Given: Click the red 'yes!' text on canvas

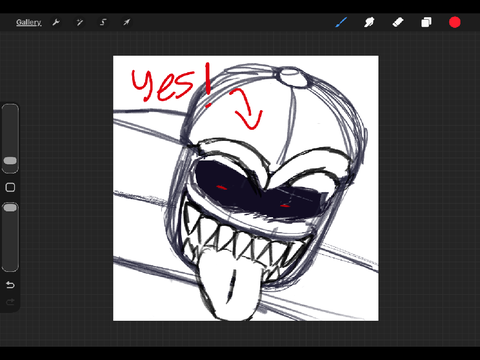Looking at the screenshot, I should [172, 83].
